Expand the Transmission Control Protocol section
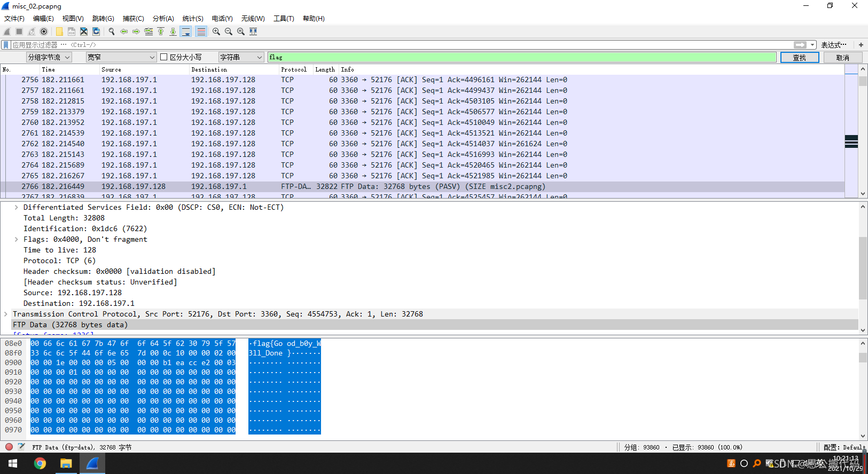 [x=6, y=314]
